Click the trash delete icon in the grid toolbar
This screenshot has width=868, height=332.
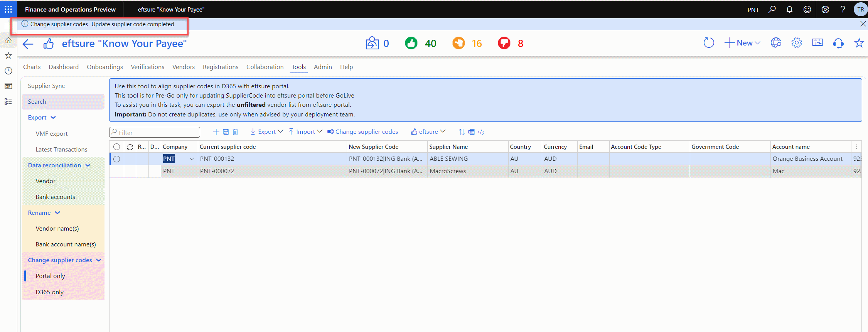(x=235, y=132)
